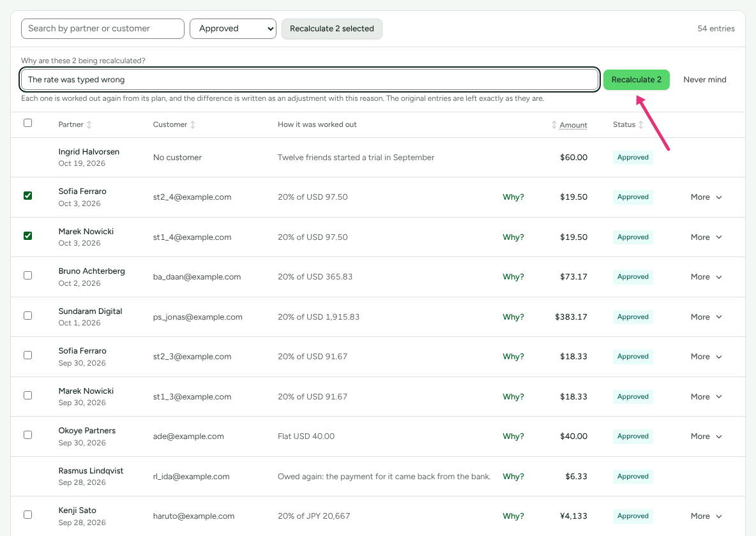This screenshot has width=756, height=536.
Task: Open the Approved status filter dropdown
Action: point(233,29)
